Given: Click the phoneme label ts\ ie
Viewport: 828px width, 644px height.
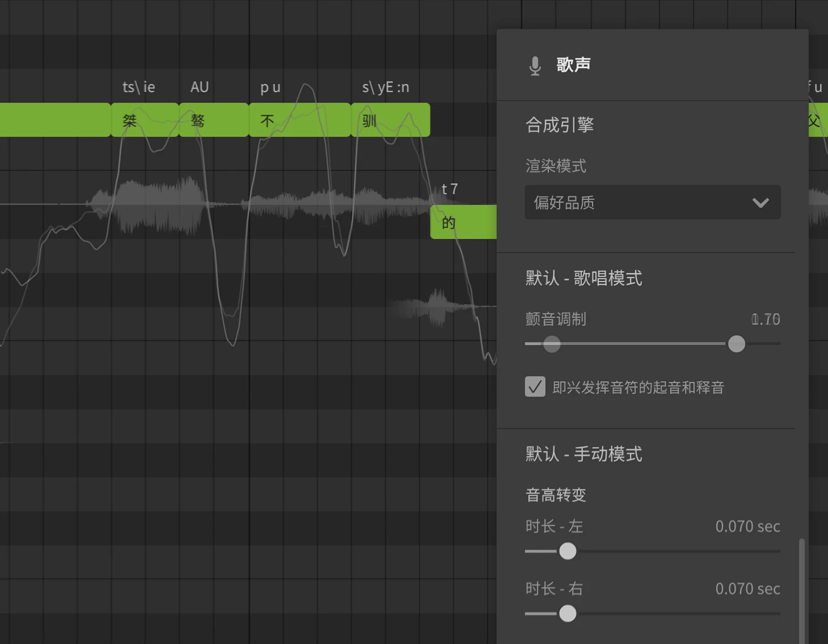Looking at the screenshot, I should (139, 87).
